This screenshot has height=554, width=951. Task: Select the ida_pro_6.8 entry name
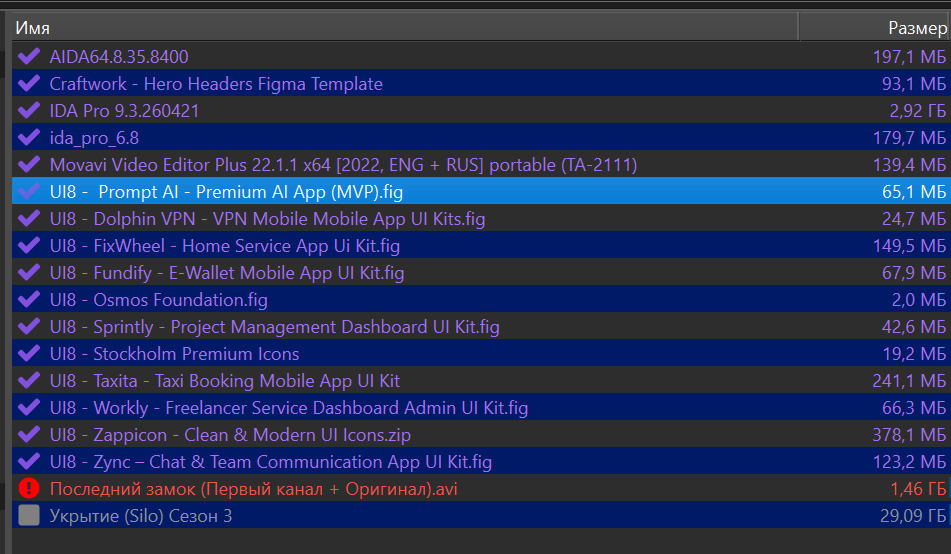94,138
